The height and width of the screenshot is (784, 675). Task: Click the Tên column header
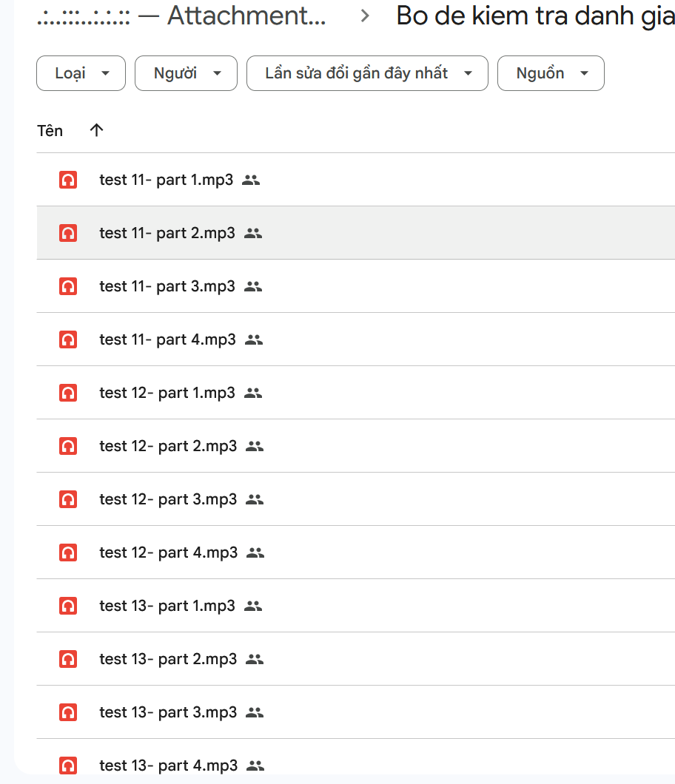click(x=50, y=131)
